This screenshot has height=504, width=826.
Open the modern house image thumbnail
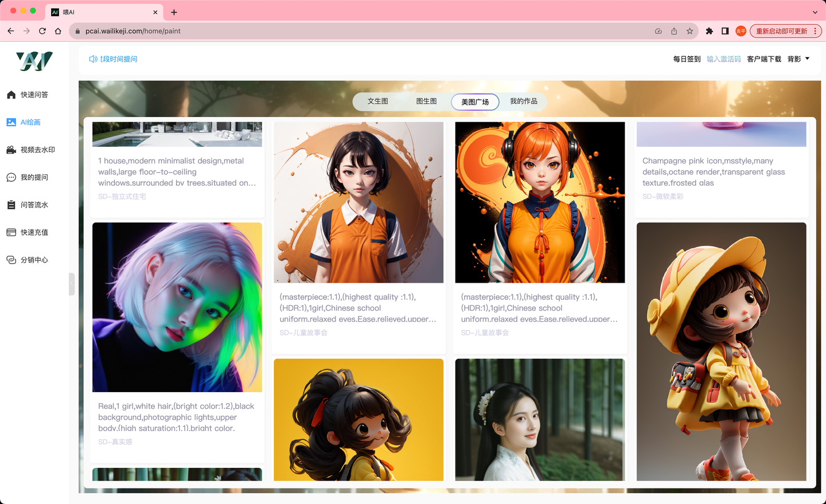(x=177, y=134)
